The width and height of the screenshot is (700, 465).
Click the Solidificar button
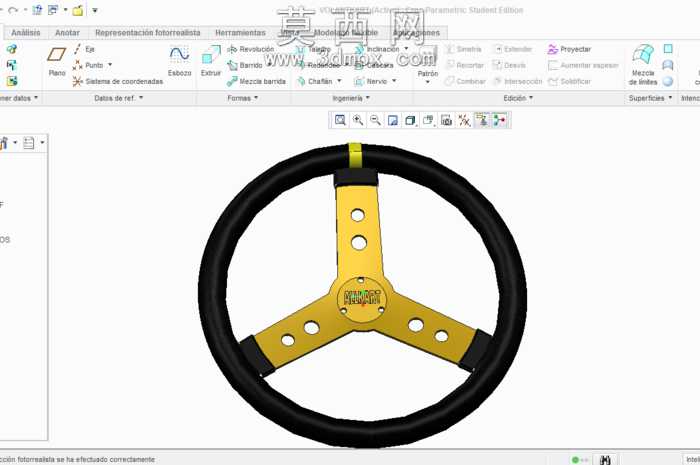pos(570,81)
